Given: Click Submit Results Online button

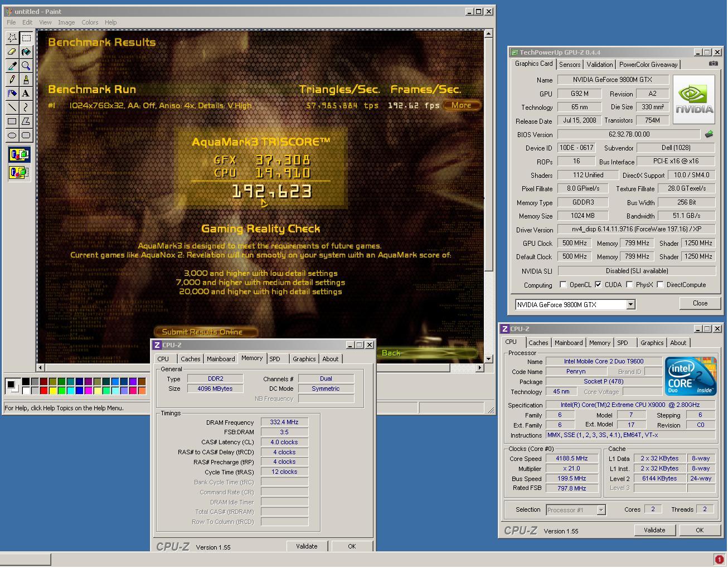Looking at the screenshot, I should pyautogui.click(x=205, y=332).
